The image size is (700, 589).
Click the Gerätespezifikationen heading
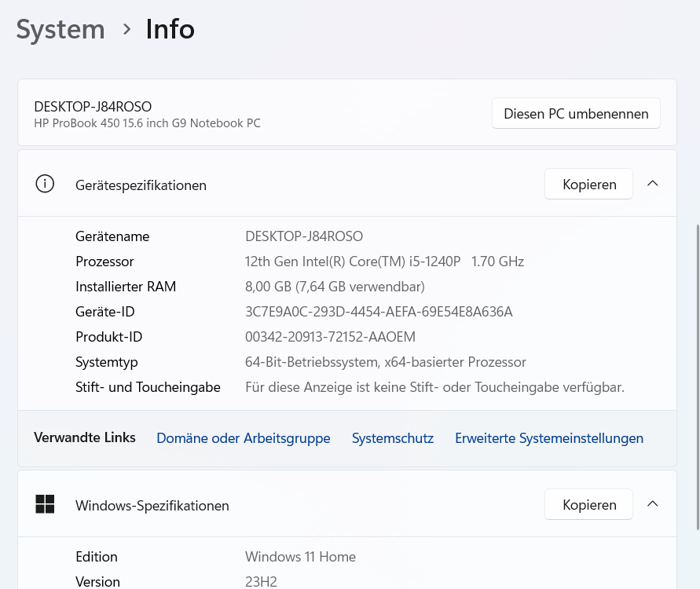coord(141,185)
